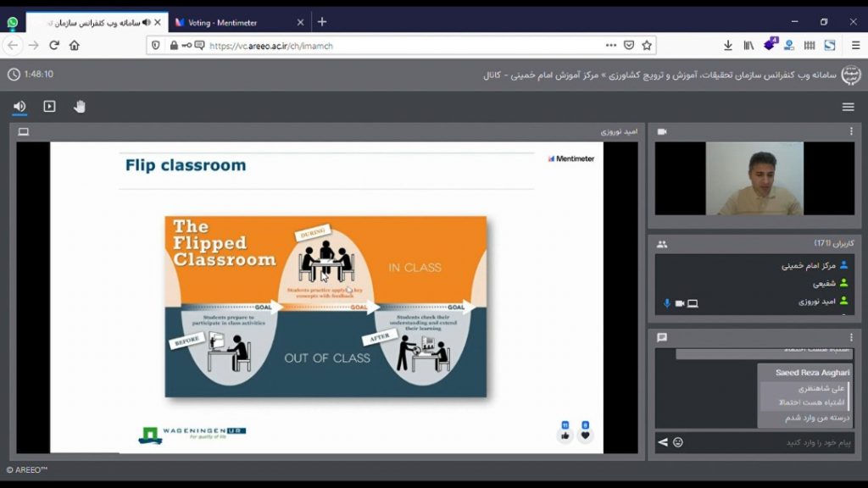The width and height of the screenshot is (868, 488).
Task: Bookmark this page with star icon
Action: pos(647,46)
